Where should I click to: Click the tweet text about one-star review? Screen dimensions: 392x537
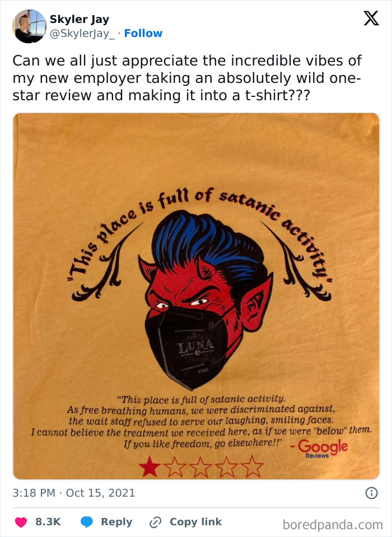point(186,78)
